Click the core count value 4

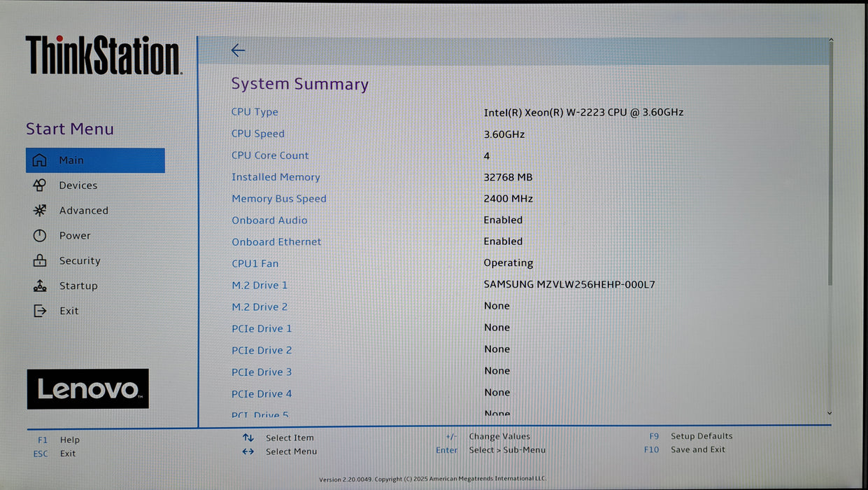(487, 155)
